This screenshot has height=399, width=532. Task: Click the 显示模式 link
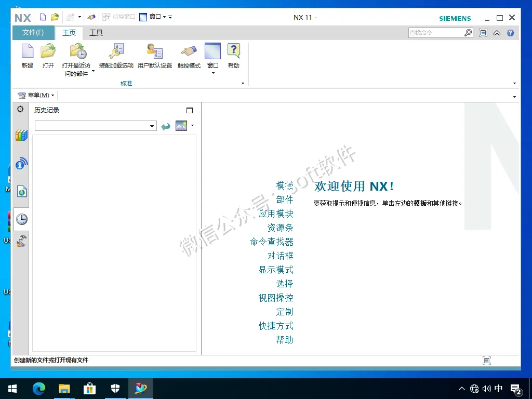276,270
